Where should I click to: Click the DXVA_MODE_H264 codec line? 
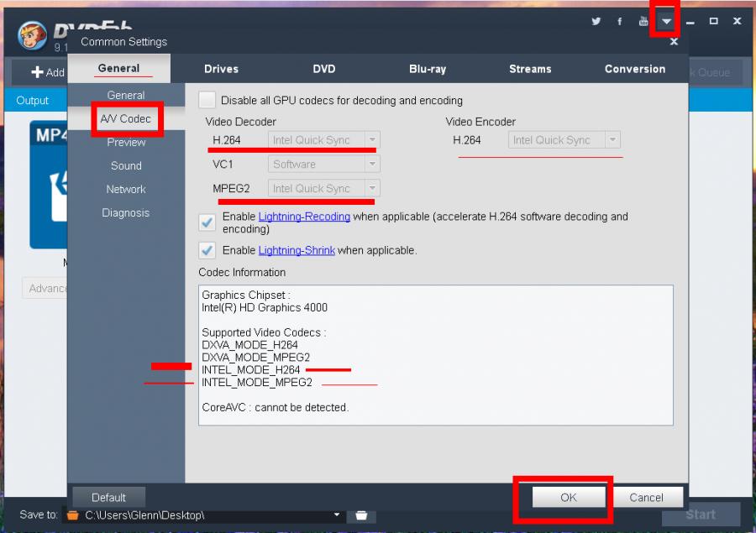pos(249,345)
